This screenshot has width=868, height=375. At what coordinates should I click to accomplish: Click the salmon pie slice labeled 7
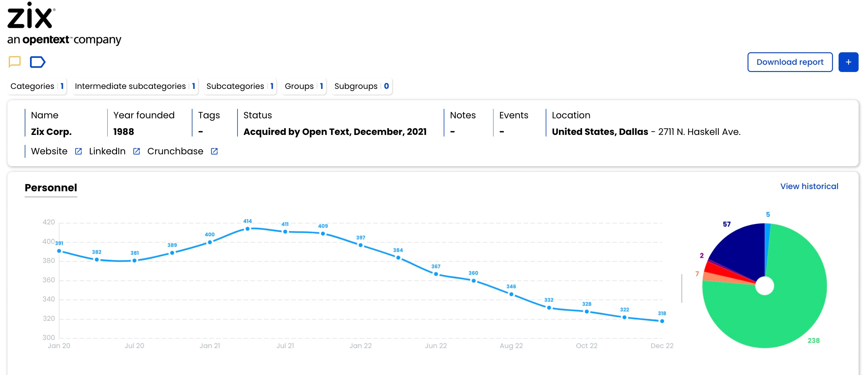(718, 278)
